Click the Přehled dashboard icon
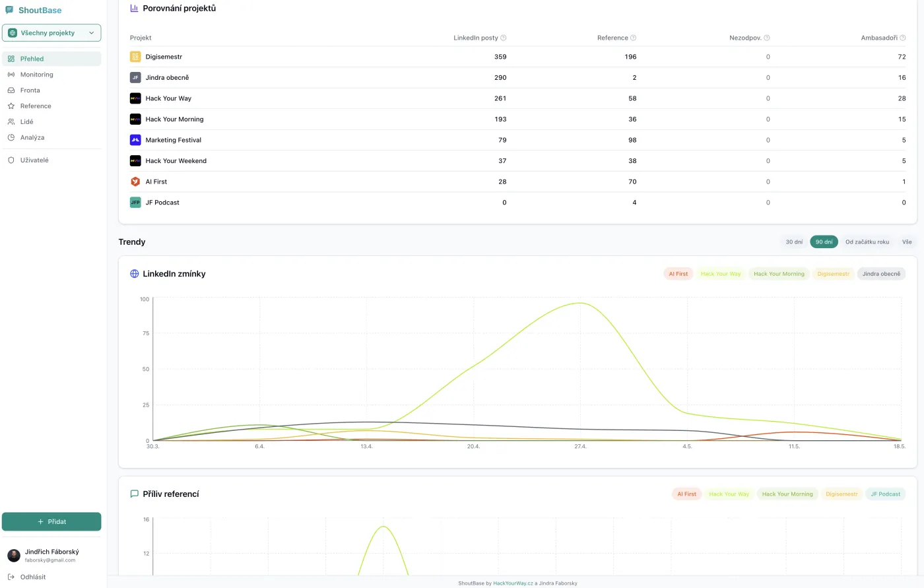Image resolution: width=924 pixels, height=588 pixels. click(x=11, y=59)
